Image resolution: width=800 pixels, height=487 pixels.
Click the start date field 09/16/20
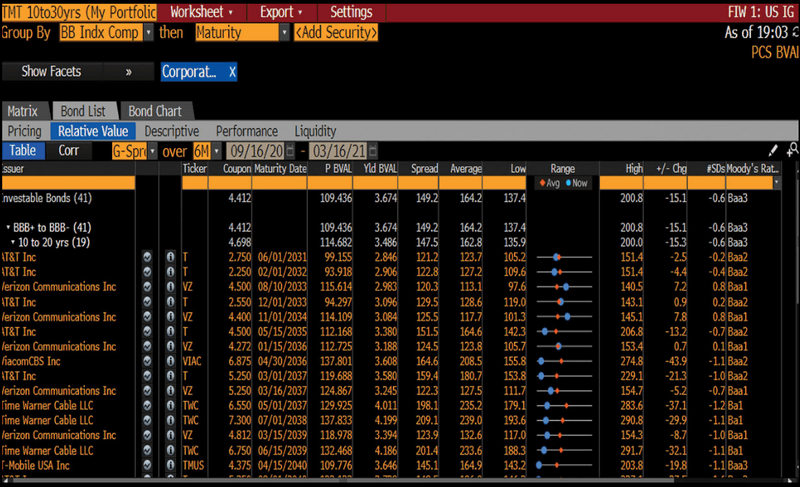[255, 151]
